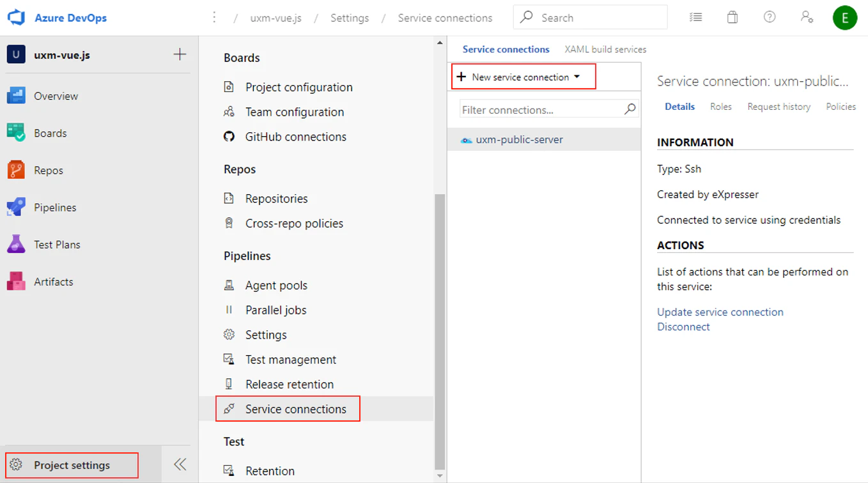
Task: Click the Team configuration icon
Action: tap(229, 112)
